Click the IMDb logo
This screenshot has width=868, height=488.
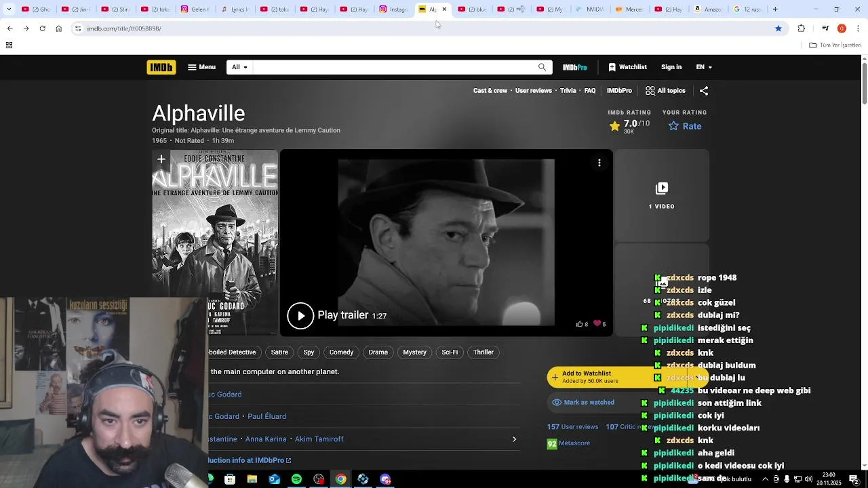point(161,67)
